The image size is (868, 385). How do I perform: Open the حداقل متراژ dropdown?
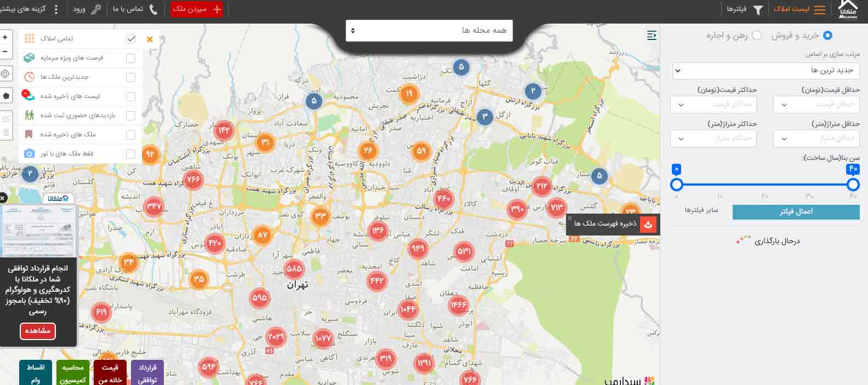[816, 139]
